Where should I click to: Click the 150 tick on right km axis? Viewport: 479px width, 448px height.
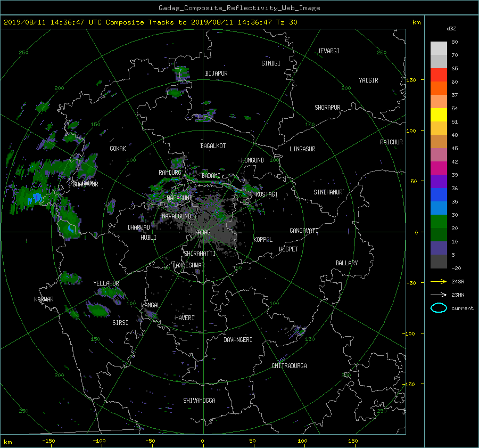click(411, 80)
